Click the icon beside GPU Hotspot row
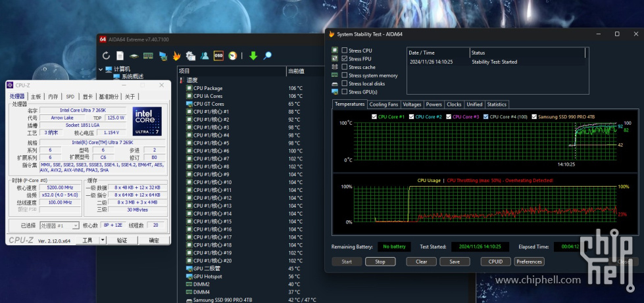Image resolution: width=644 pixels, height=303 pixels. click(189, 276)
